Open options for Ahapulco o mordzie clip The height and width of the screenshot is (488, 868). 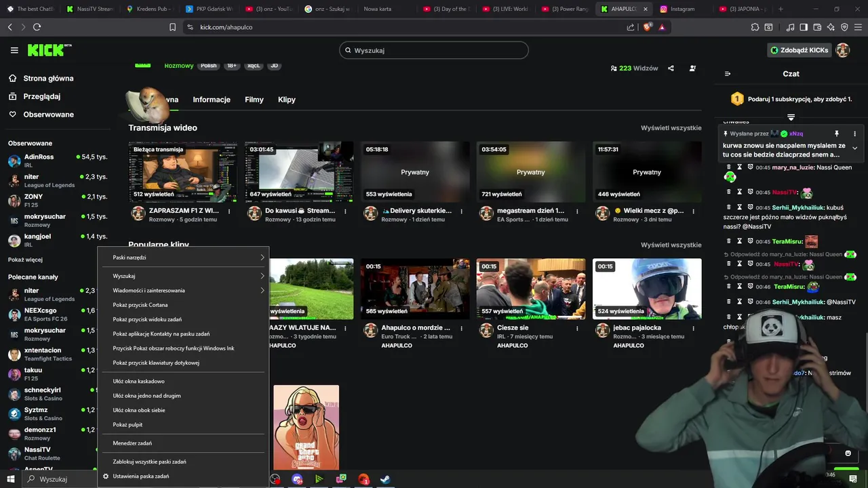coord(461,329)
